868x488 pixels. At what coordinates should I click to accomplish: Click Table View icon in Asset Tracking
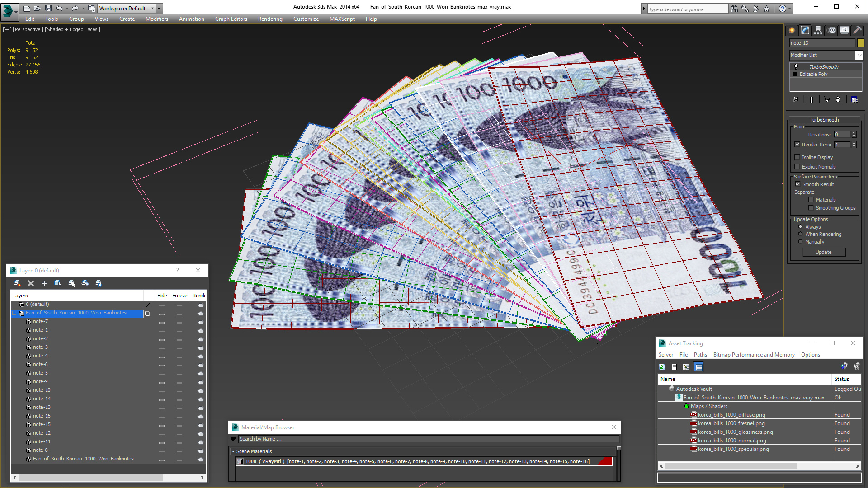(x=699, y=367)
